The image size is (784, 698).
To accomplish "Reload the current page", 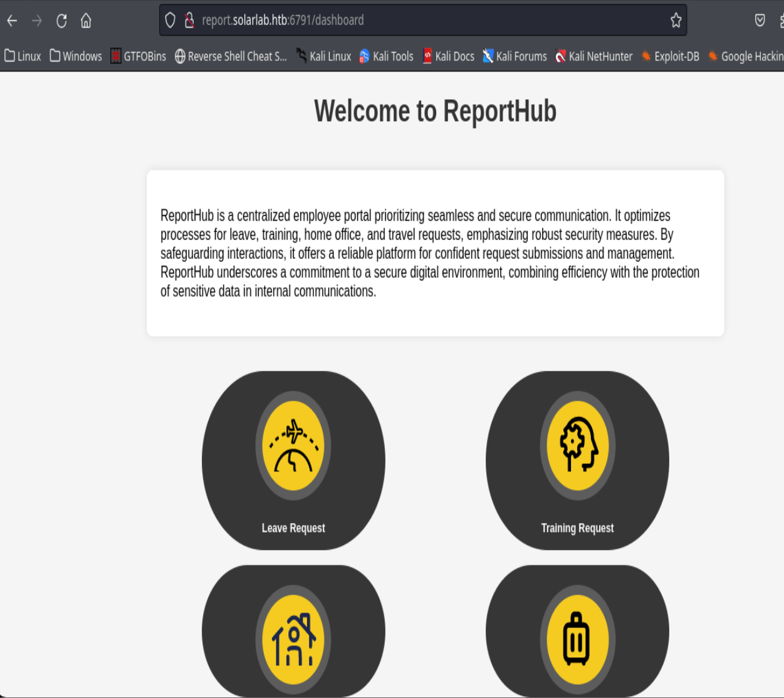I will [x=61, y=21].
